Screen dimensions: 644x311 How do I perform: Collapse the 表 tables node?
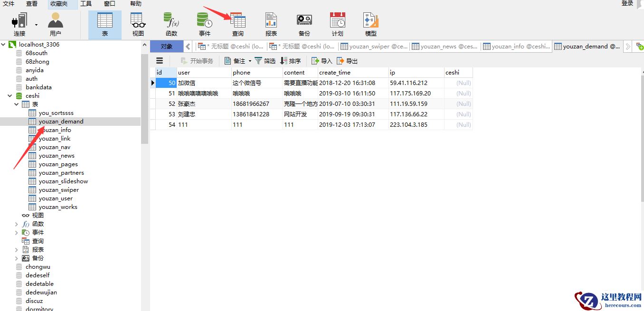pyautogui.click(x=17, y=104)
